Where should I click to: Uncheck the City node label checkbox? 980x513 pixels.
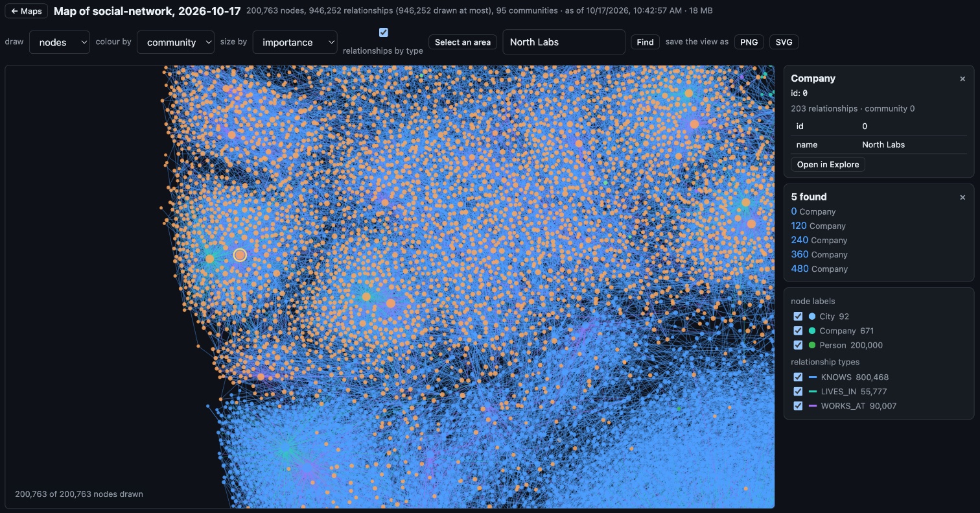pos(798,316)
